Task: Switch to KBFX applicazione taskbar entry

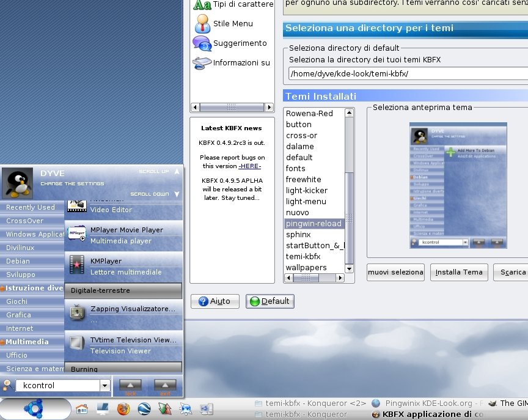Action: (428, 414)
